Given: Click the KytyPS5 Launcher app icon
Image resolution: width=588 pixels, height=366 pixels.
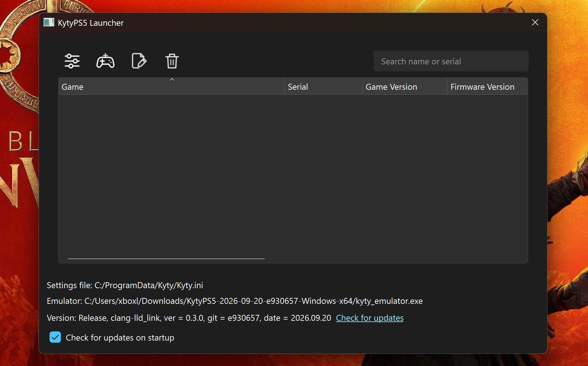Looking at the screenshot, I should [49, 23].
